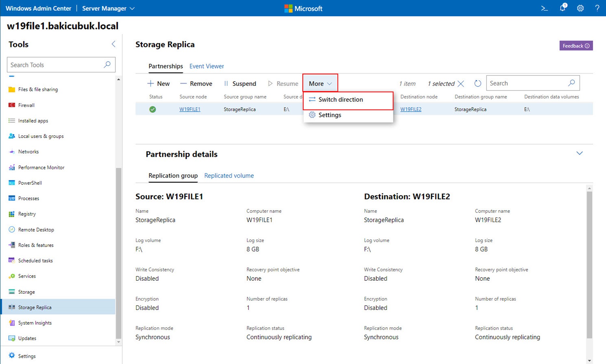The width and height of the screenshot is (606, 364).
Task: Open the notifications bell
Action: (x=563, y=7)
